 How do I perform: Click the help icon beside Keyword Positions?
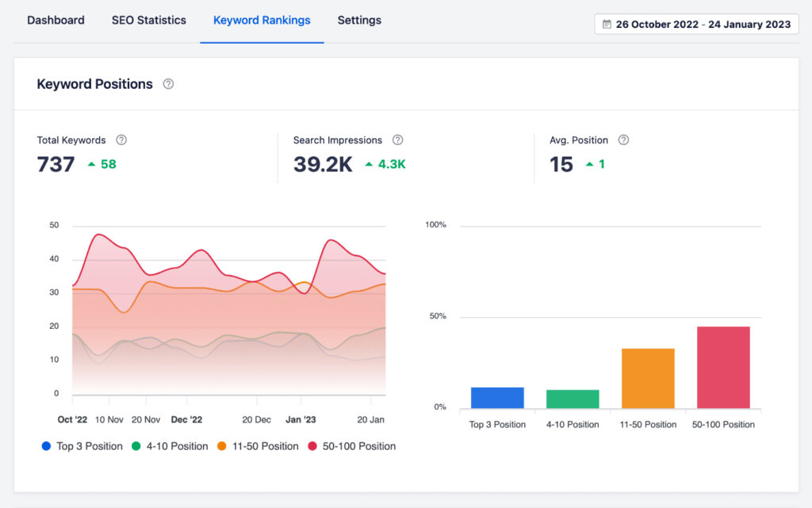point(168,84)
